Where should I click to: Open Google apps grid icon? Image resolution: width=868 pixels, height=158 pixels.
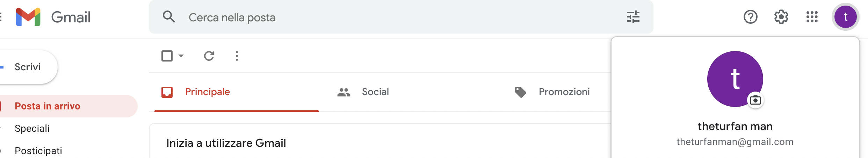[x=812, y=17]
